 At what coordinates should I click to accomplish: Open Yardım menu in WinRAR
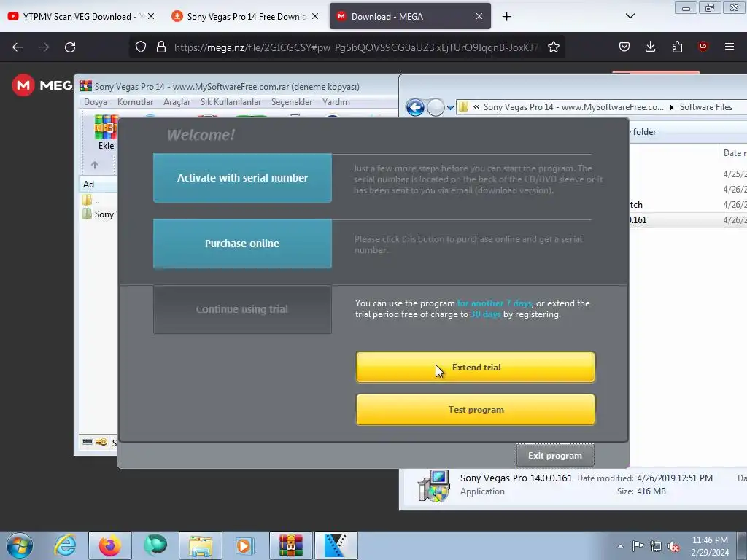point(336,102)
